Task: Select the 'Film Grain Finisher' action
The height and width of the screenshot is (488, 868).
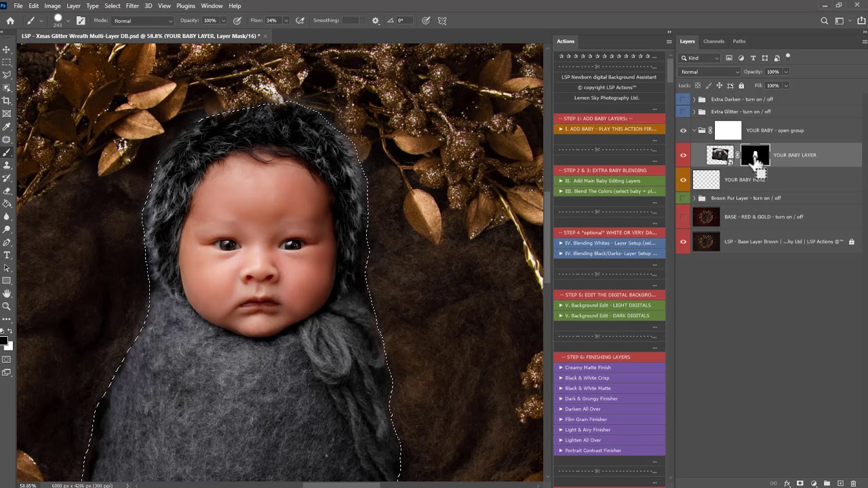Action: (x=610, y=420)
